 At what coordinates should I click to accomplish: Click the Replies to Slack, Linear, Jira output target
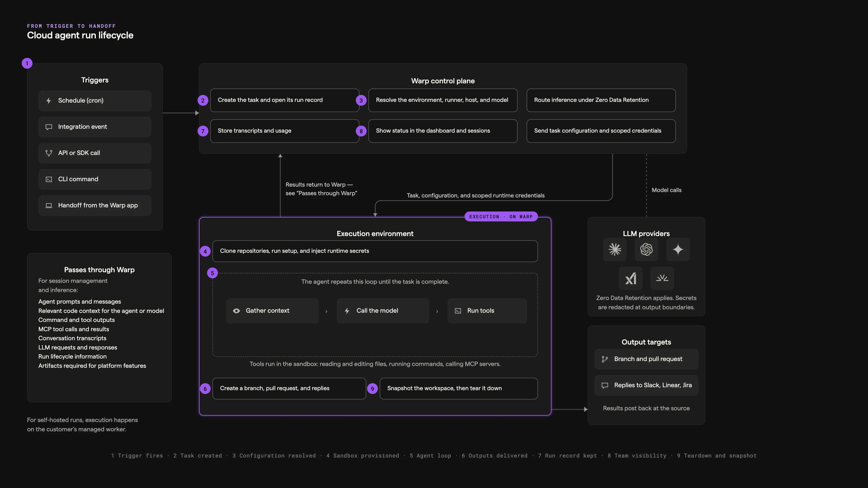point(646,385)
